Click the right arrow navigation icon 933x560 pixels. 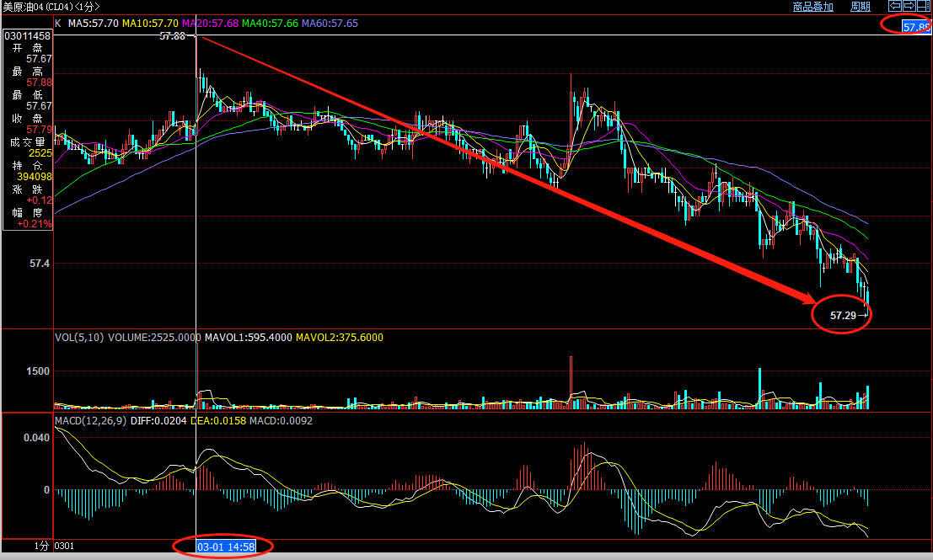(909, 7)
